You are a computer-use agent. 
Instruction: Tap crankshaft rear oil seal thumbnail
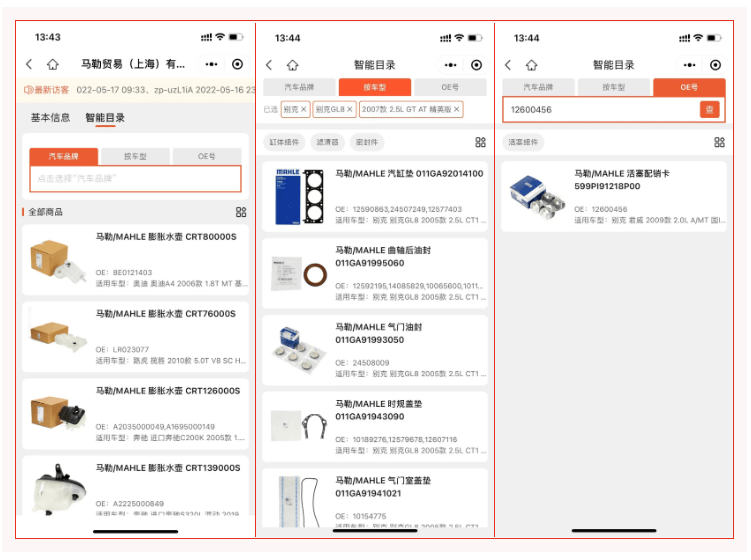pos(299,274)
